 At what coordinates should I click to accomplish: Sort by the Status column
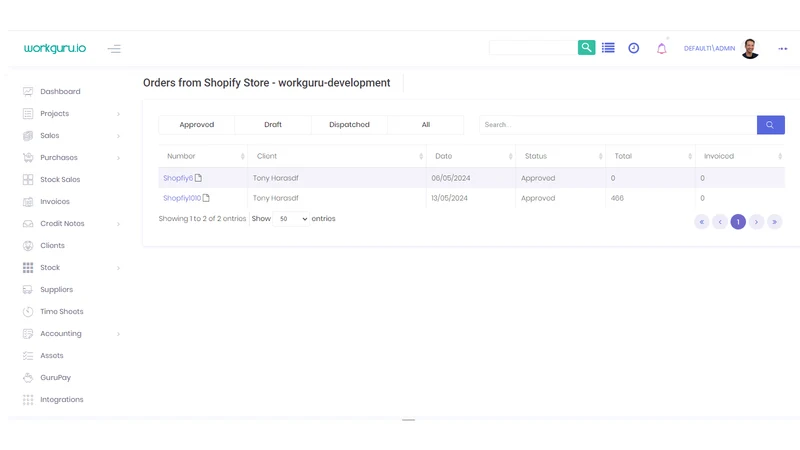[x=561, y=156]
